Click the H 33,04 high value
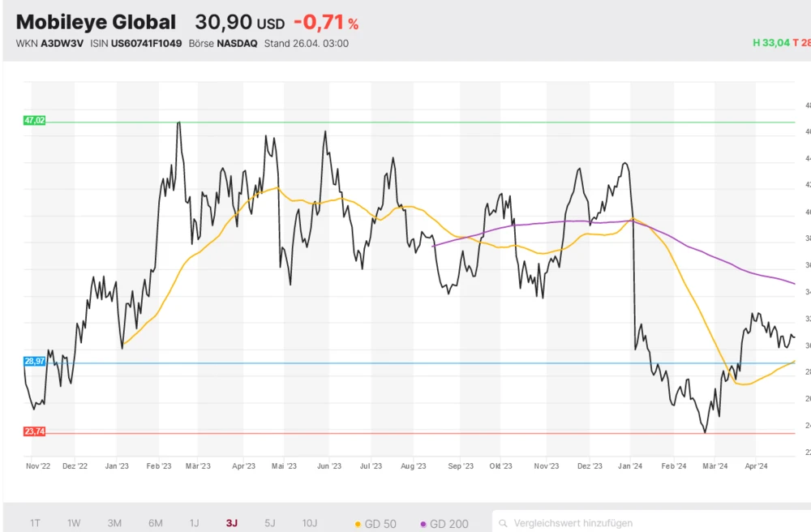The width and height of the screenshot is (811, 532). point(770,43)
